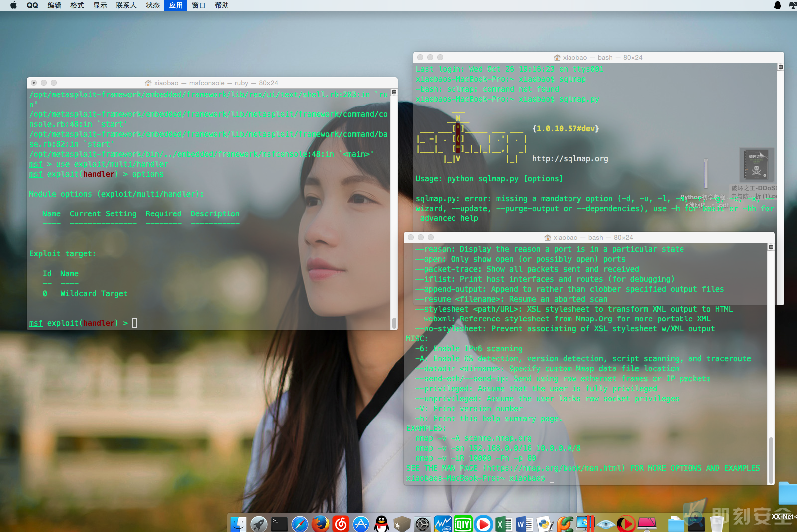Open Launchpad rocket icon in Dock

pyautogui.click(x=259, y=524)
